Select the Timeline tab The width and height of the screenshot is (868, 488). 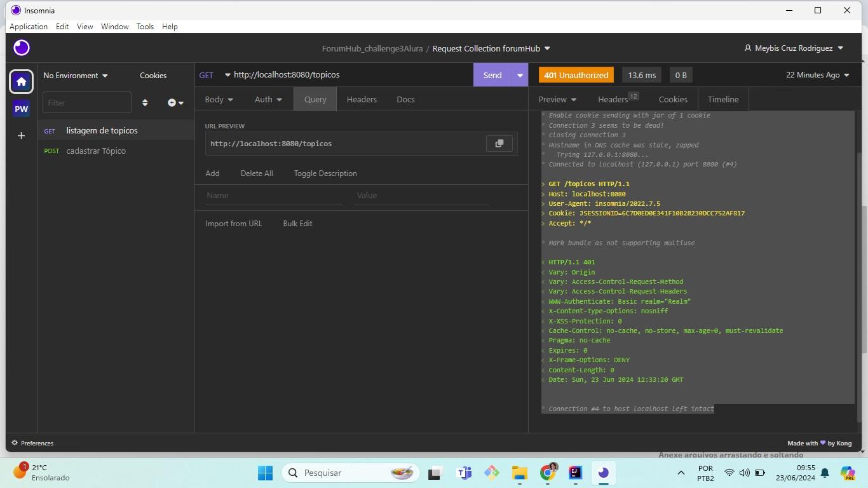click(723, 99)
